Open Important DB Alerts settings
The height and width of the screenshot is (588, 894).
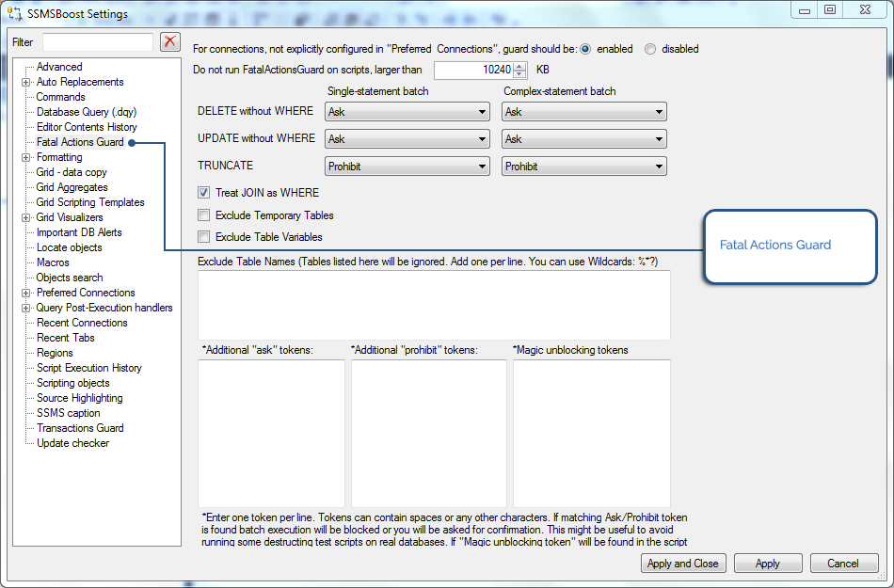79,232
